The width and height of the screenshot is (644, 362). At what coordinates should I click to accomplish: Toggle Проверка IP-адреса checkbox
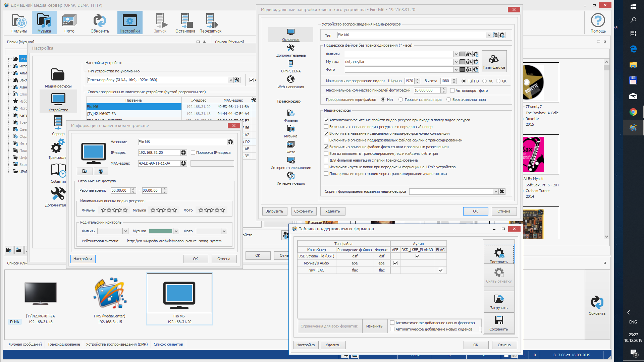193,153
